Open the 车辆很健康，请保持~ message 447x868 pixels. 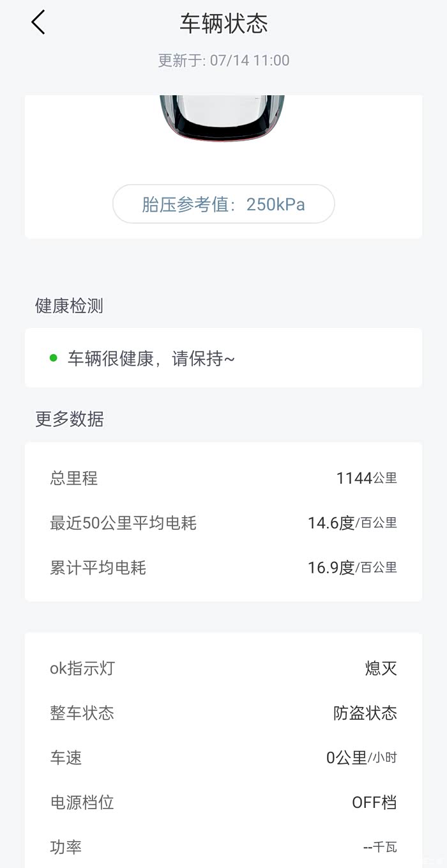point(151,359)
